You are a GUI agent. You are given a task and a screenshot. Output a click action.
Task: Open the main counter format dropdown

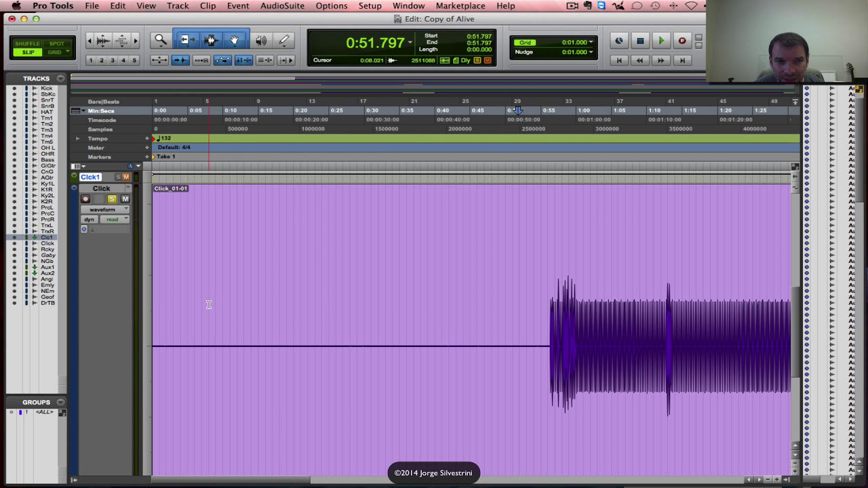410,43
